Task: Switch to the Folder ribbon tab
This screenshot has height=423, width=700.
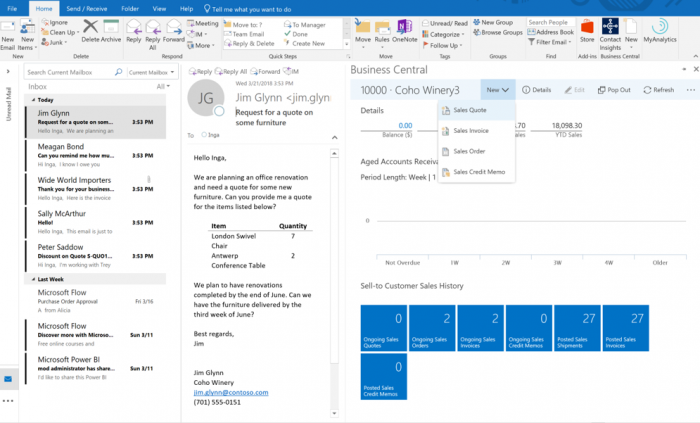Action: click(x=130, y=8)
